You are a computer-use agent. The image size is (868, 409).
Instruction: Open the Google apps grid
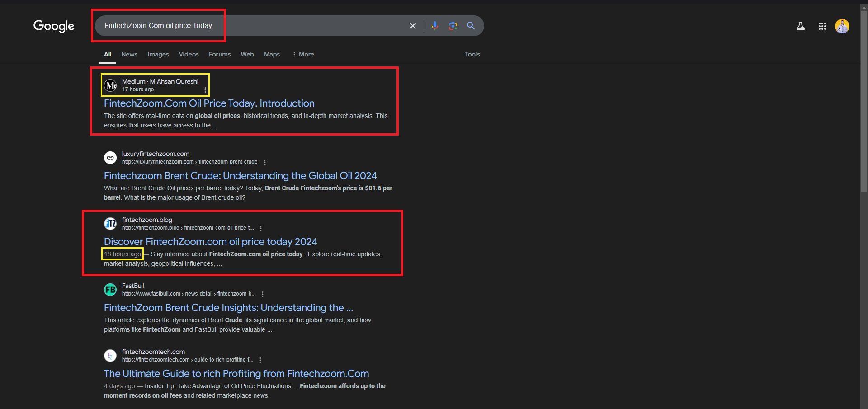(x=822, y=26)
